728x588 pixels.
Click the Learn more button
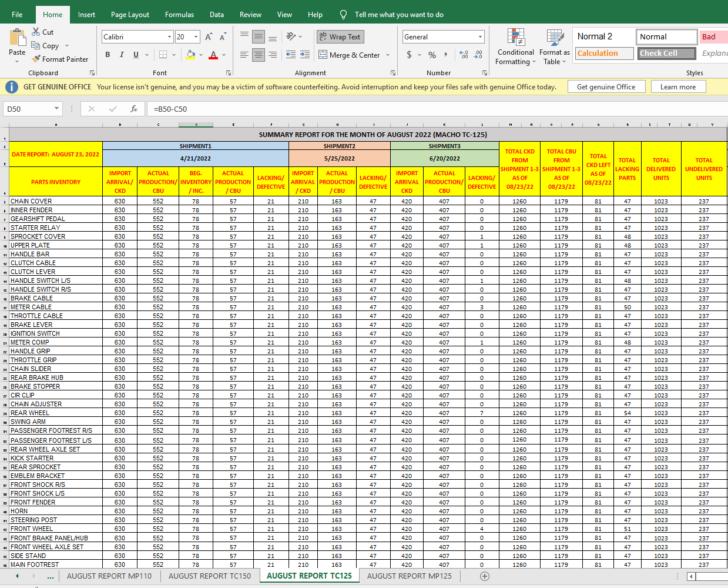click(677, 87)
